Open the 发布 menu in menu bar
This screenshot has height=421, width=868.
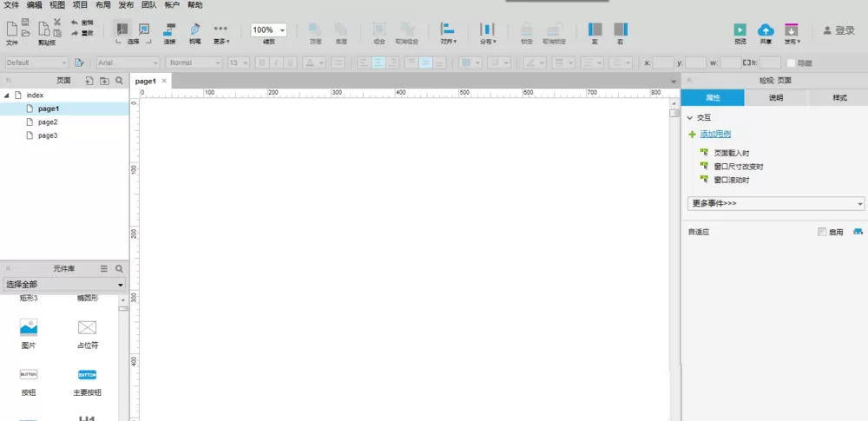pos(126,5)
